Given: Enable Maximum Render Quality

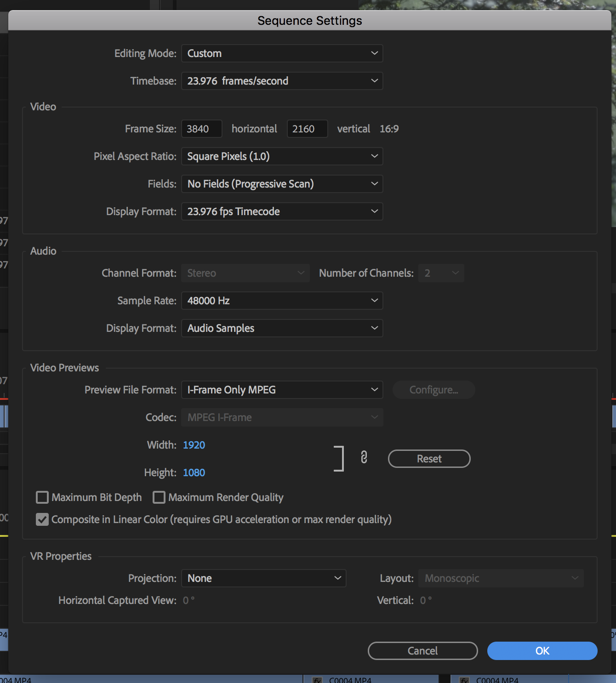Looking at the screenshot, I should pos(159,497).
